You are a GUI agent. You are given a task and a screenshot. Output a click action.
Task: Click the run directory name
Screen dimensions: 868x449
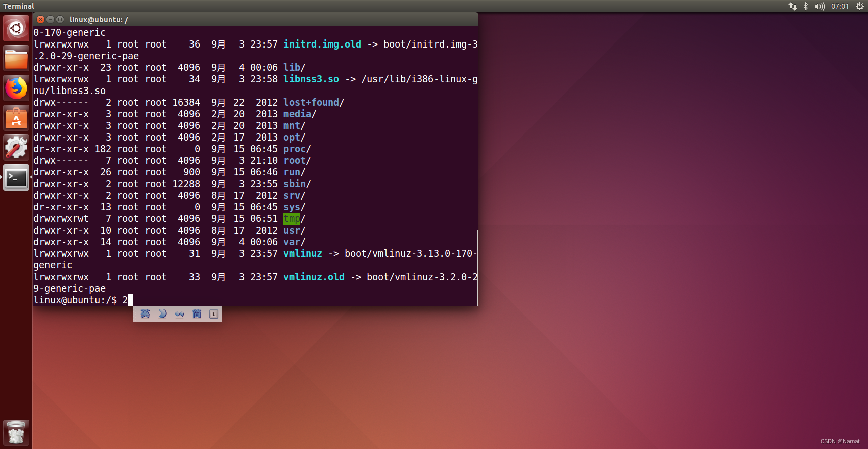point(292,172)
